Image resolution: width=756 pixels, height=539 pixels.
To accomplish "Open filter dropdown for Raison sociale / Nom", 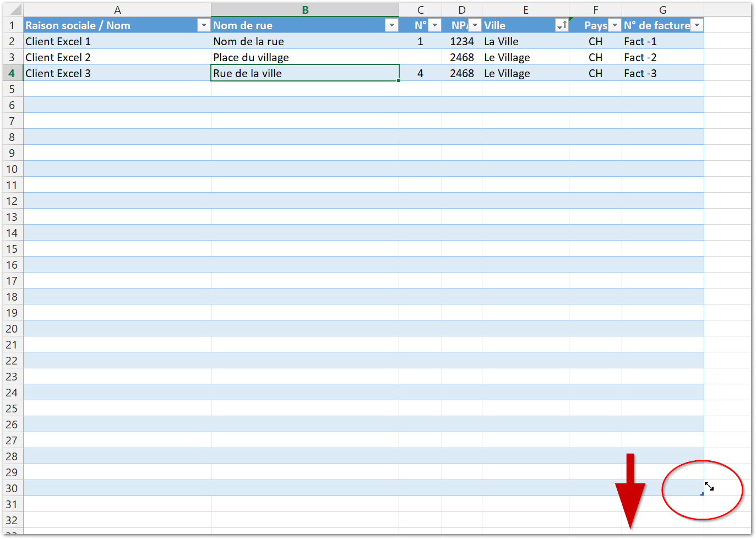I will click(x=204, y=25).
